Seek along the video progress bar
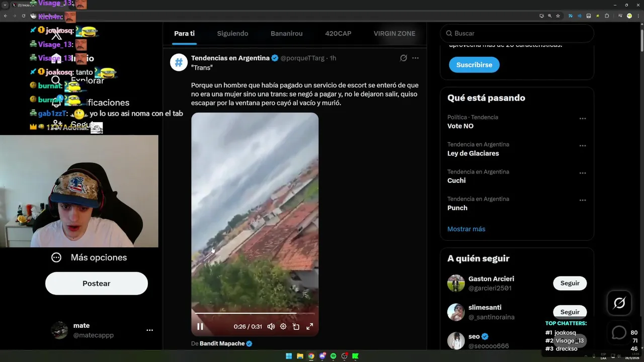Viewport: 644px width, 362px height. 255,313
